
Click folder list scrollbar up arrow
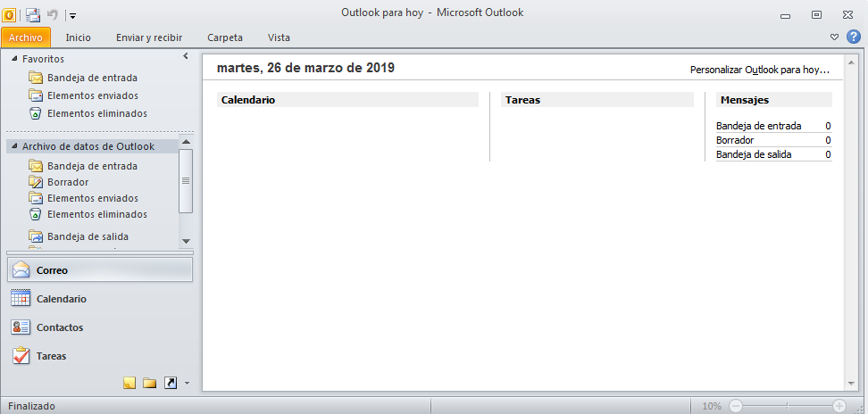click(x=186, y=143)
